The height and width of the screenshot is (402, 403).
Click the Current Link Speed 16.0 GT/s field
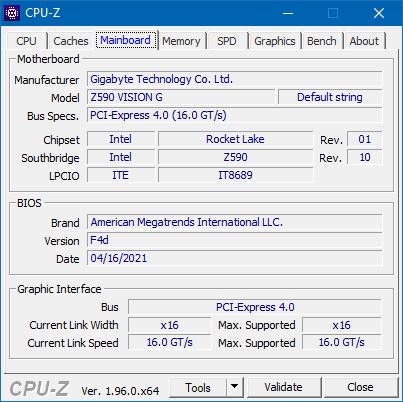pyautogui.click(x=170, y=343)
